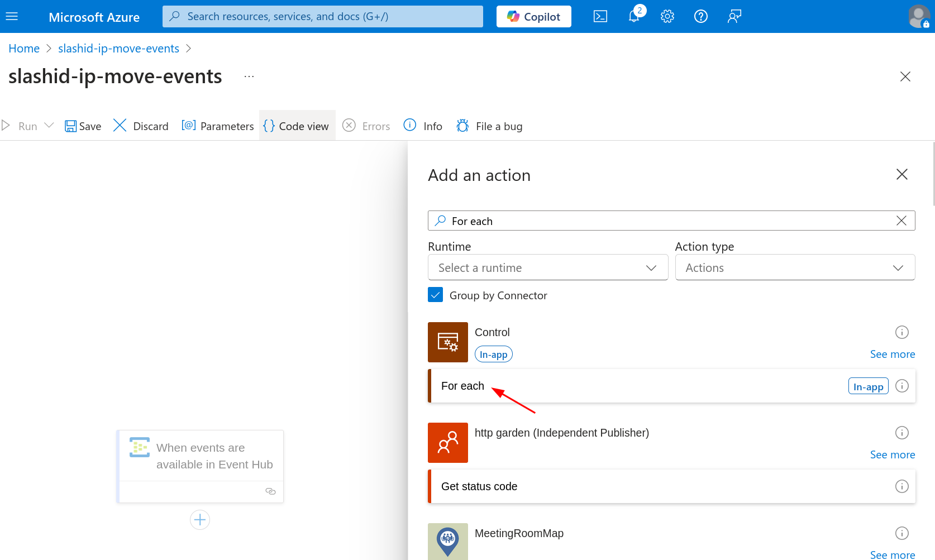This screenshot has width=935, height=560.
Task: Open portal settings gear
Action: coord(667,17)
